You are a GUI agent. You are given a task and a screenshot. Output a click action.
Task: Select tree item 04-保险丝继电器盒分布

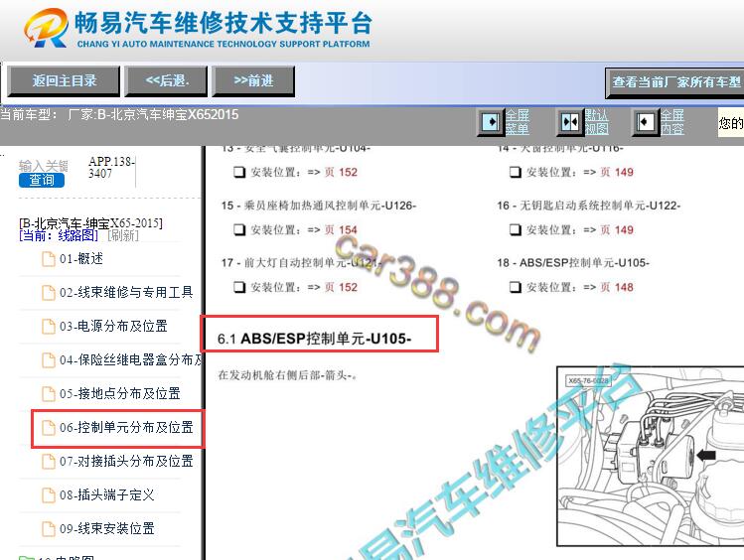(131, 359)
